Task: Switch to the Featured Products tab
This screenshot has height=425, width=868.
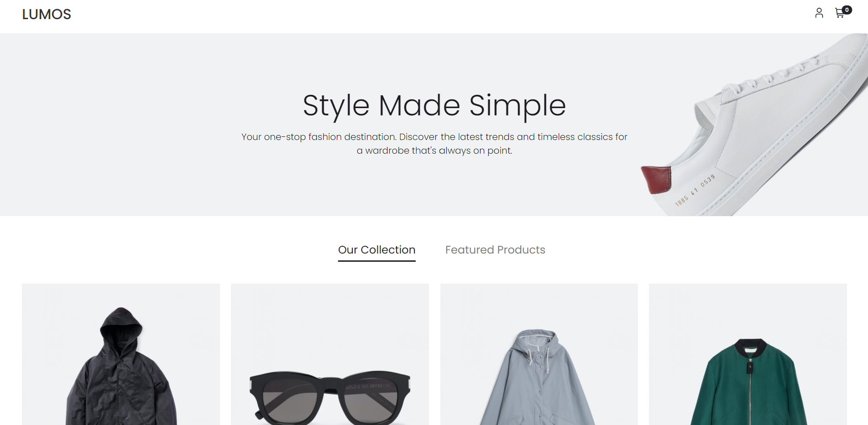Action: [495, 250]
